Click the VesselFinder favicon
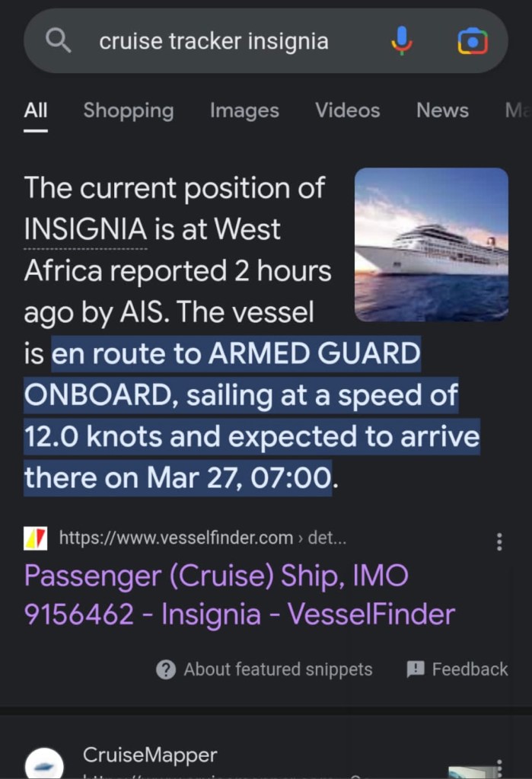Viewport: 532px width, 779px height. 36,538
